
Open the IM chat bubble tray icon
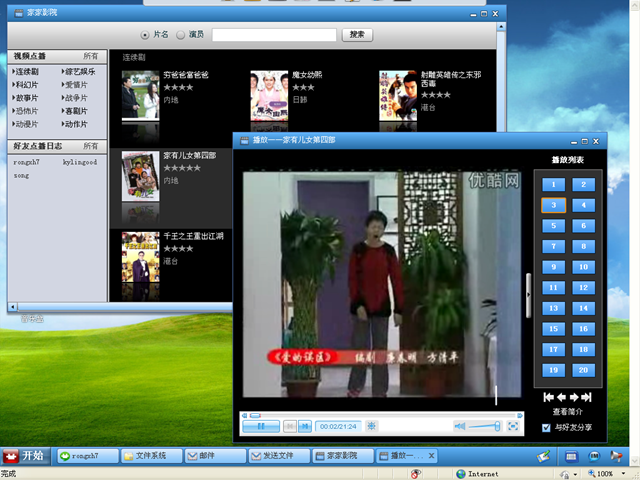point(594,456)
